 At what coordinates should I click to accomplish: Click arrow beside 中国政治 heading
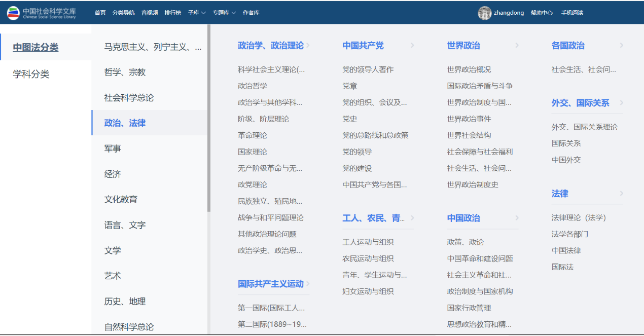point(517,218)
